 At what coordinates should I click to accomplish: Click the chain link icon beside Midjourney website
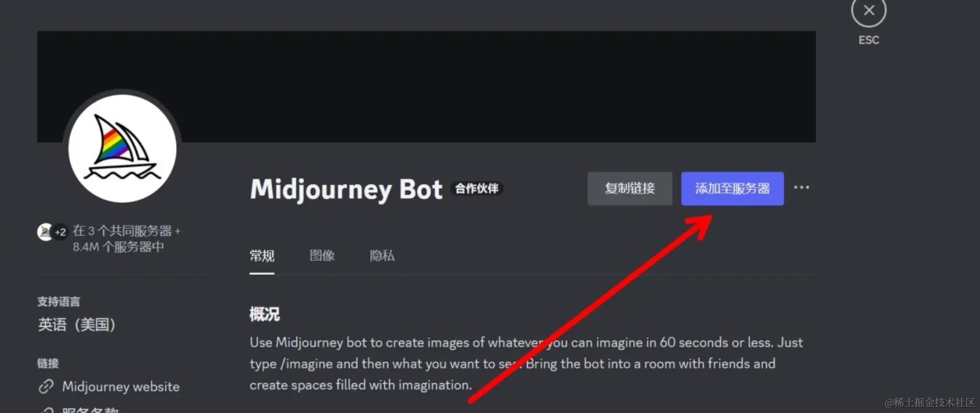[46, 386]
